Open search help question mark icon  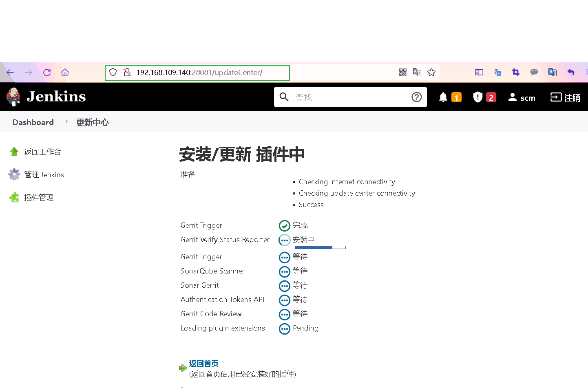(417, 97)
